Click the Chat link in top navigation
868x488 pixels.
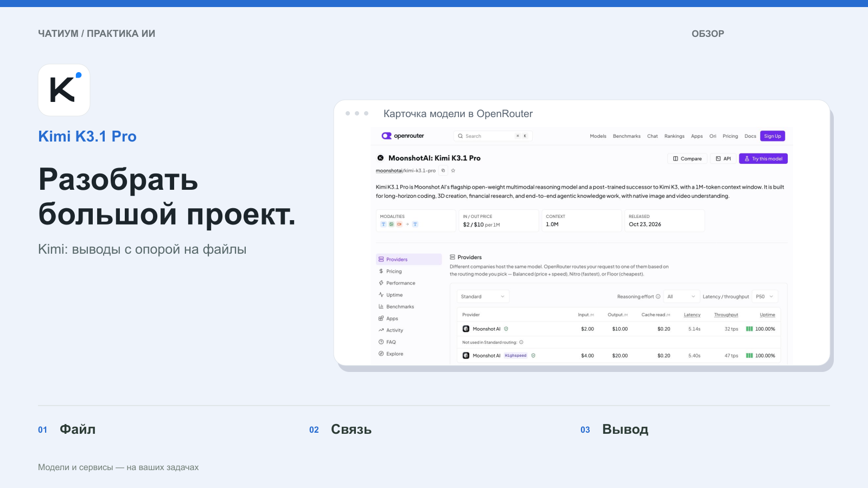click(x=653, y=136)
